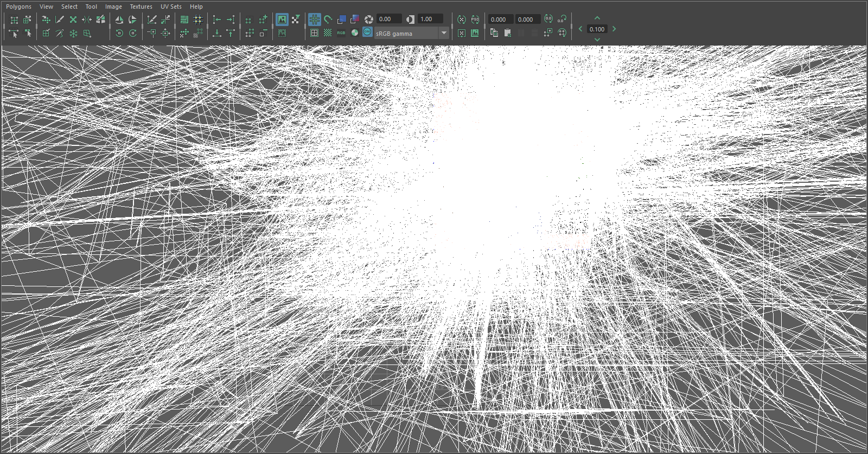Nudge UVs right with the right chevron
Image resolution: width=868 pixels, height=454 pixels.
point(614,29)
